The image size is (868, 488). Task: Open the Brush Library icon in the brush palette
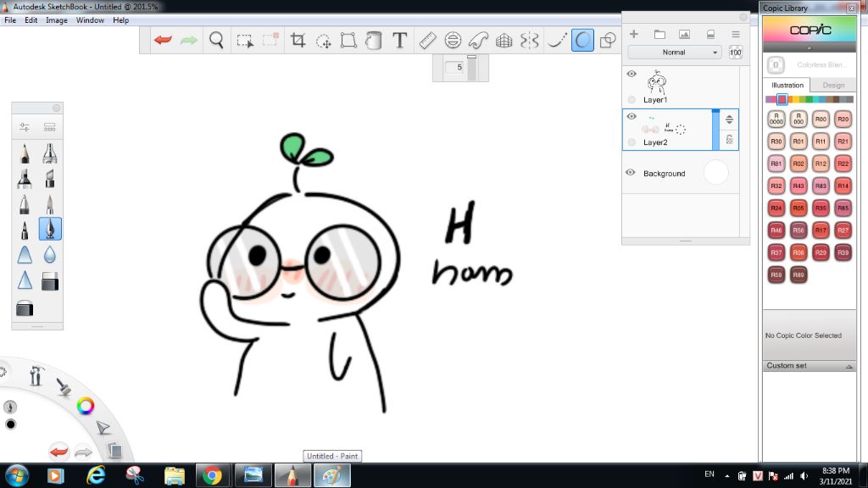[50, 127]
